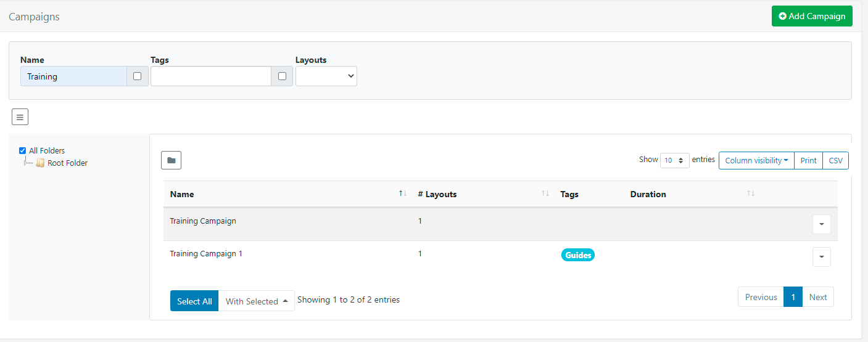The image size is (868, 342).
Task: Open the With Selected menu
Action: tap(256, 301)
